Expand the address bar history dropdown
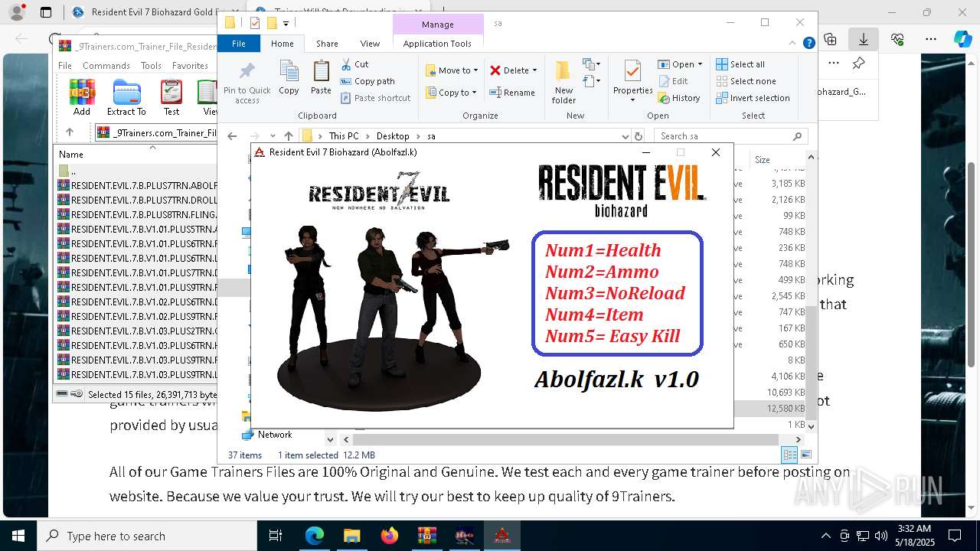This screenshot has height=551, width=980. pyautogui.click(x=626, y=136)
